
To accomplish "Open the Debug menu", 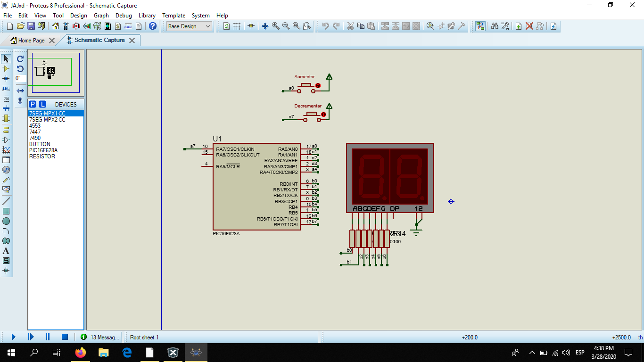I will 124,15.
